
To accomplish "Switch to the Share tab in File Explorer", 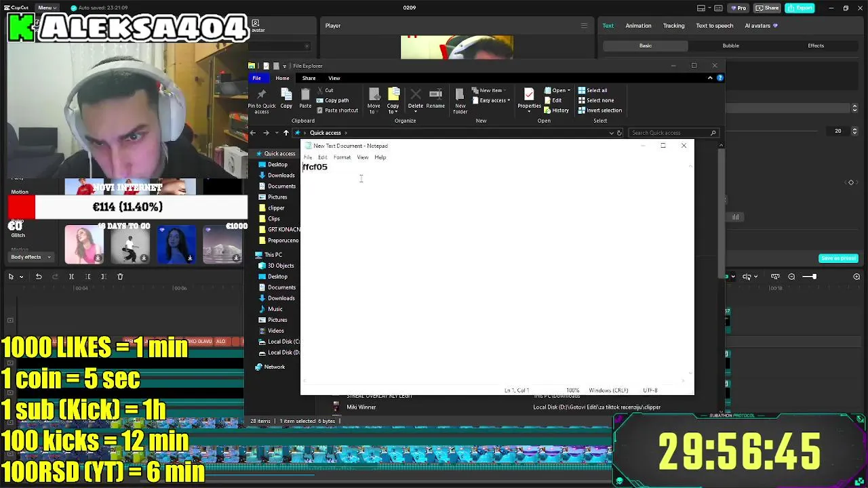I will [309, 78].
